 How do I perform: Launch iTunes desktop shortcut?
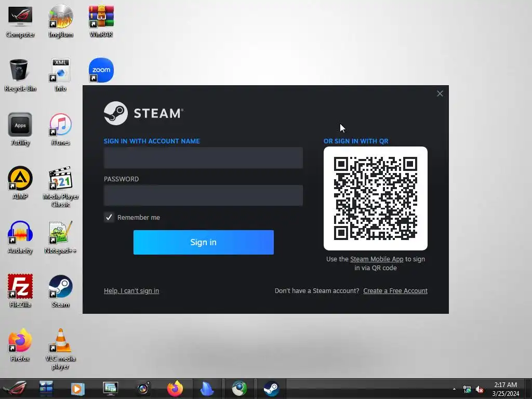pos(60,129)
